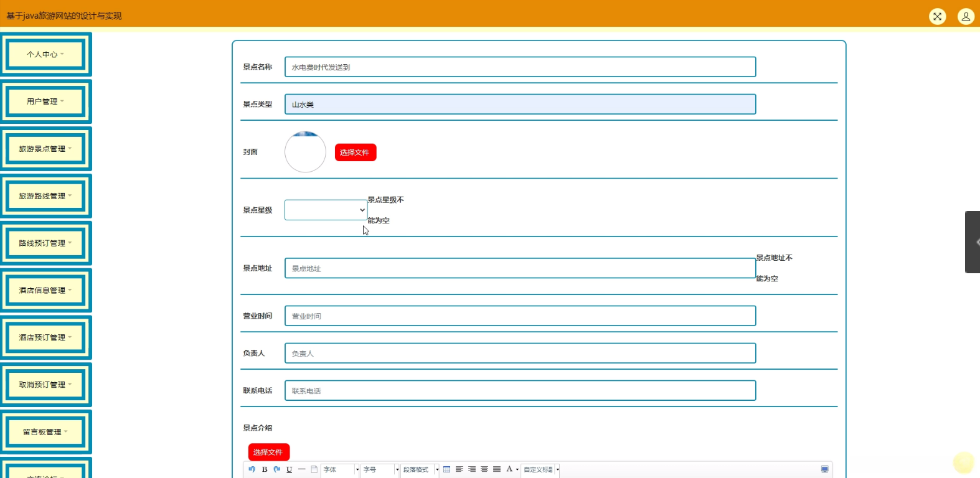Open the font color dropdown arrow
Viewport: 980px width, 478px height.
pyautogui.click(x=517, y=470)
